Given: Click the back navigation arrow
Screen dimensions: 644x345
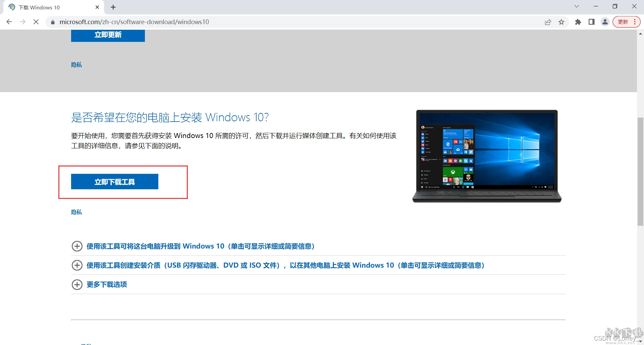Looking at the screenshot, I should click(9, 22).
